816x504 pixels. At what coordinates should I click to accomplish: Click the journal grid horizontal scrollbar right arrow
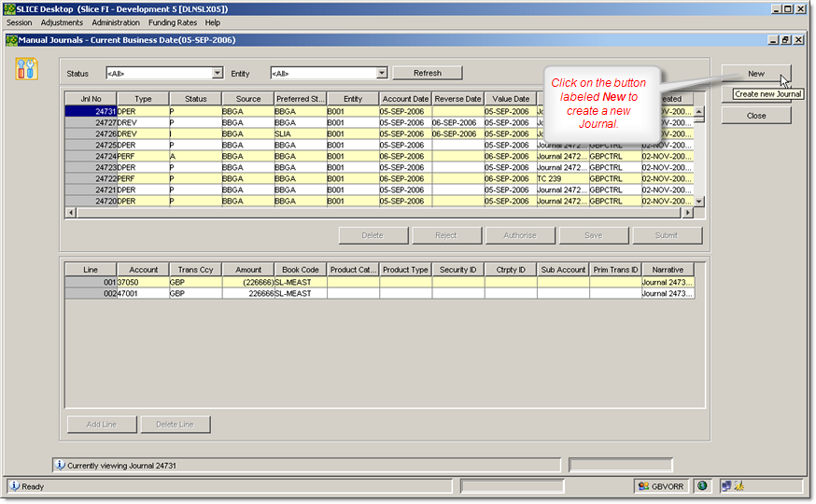(688, 213)
